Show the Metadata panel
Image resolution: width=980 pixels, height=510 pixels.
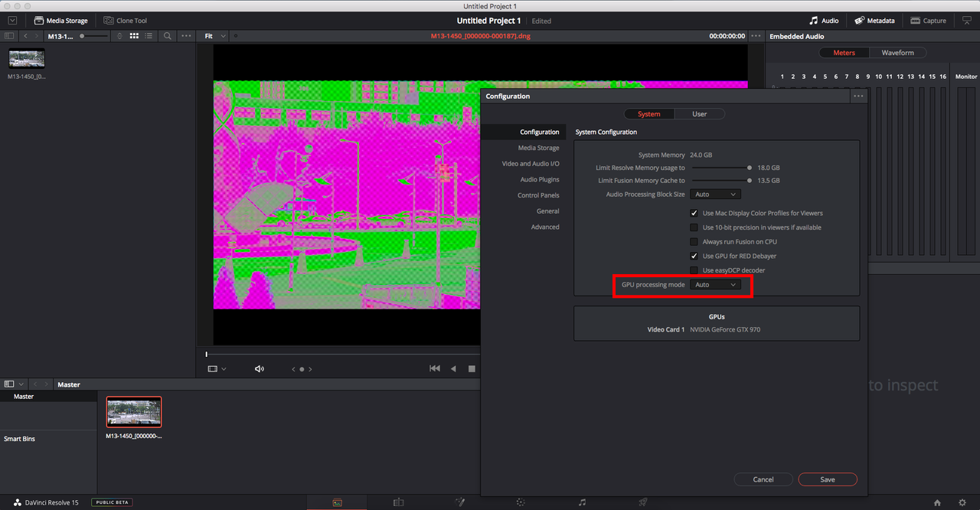(x=874, y=21)
